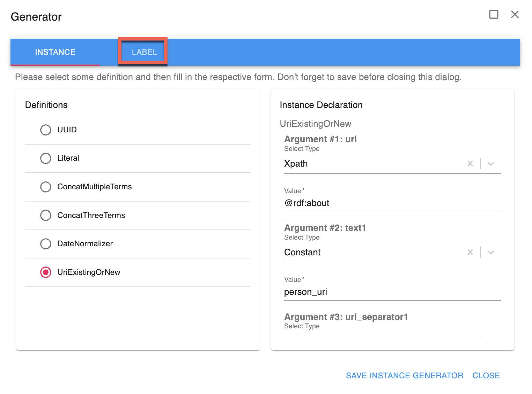Clear the Xpath type selection

coord(470,163)
